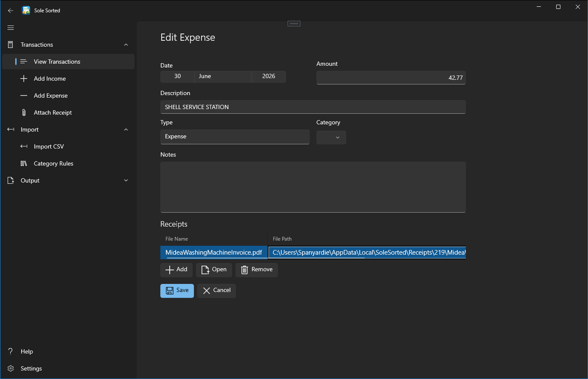588x379 pixels.
Task: Click the File Name column header
Action: pos(214,239)
